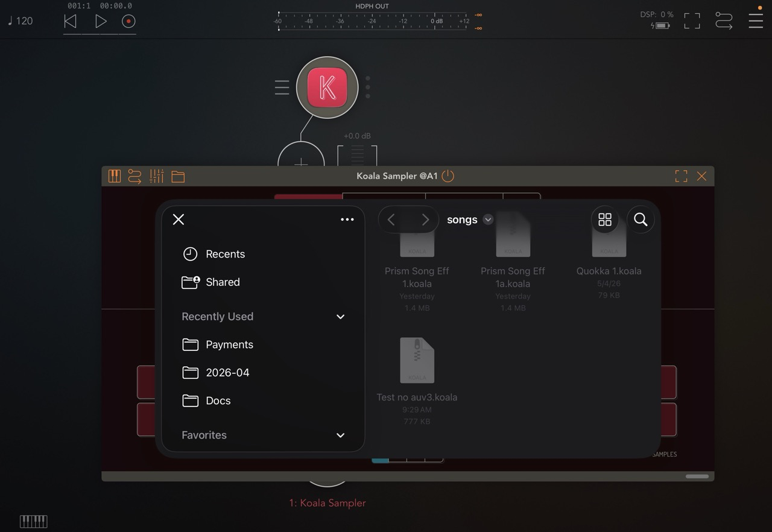Open Shared in the file picker sidebar
This screenshot has height=532, width=772.
pyautogui.click(x=263, y=282)
